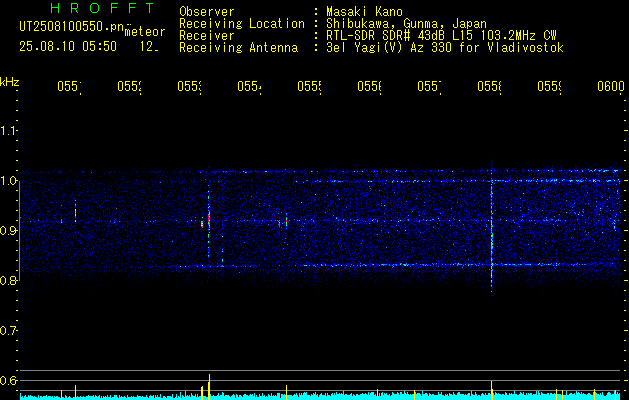Click the word meteor under the filename
This screenshot has width=629, height=400.
point(145,32)
